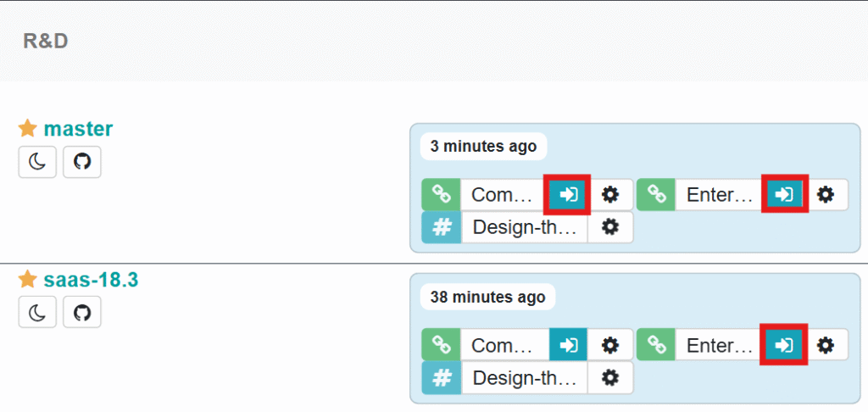Click the Enter… build label in saas-18.3

[x=721, y=345]
